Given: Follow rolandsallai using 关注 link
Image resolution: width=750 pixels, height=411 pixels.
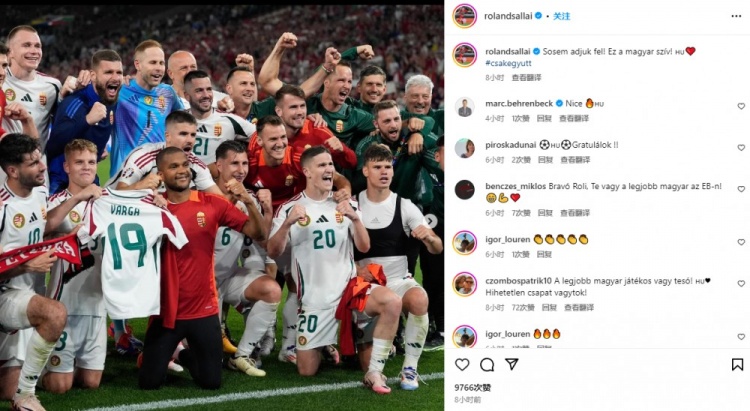Looking at the screenshot, I should [x=562, y=16].
